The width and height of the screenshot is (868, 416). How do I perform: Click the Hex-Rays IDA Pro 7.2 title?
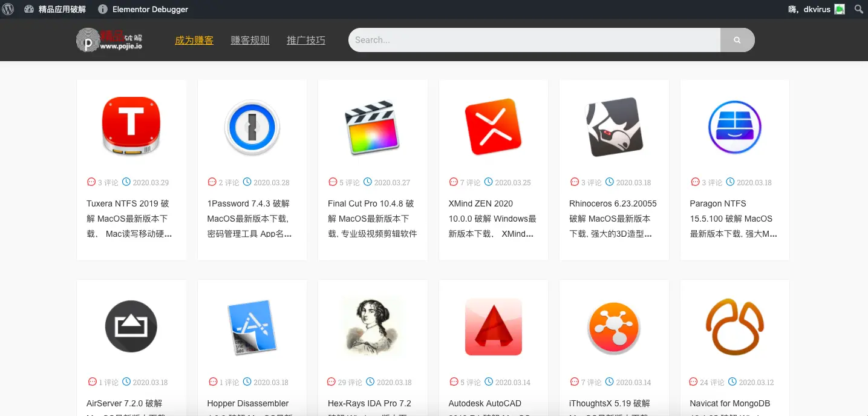point(370,403)
